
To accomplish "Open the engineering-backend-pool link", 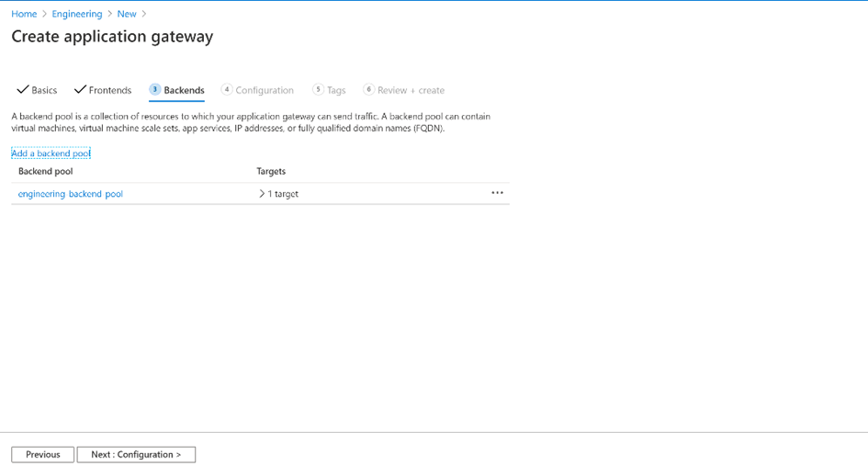I will pos(71,194).
